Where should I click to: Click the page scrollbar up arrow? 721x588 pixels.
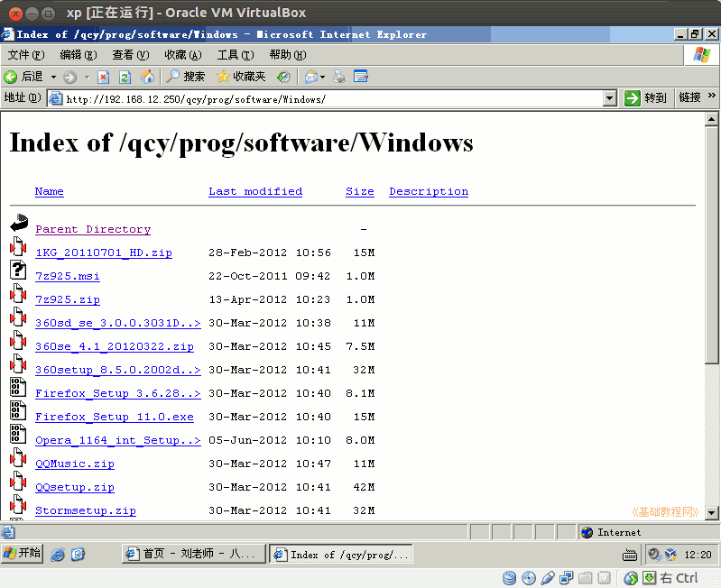pos(711,119)
